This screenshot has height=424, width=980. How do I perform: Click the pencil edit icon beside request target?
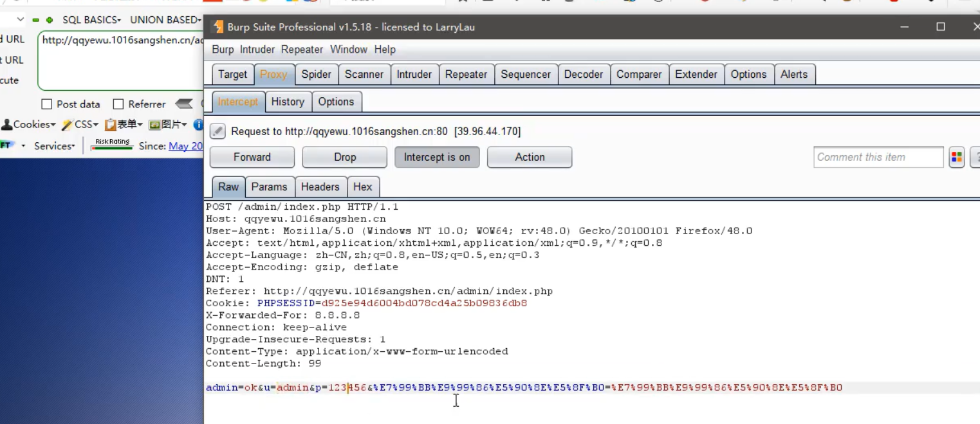218,131
